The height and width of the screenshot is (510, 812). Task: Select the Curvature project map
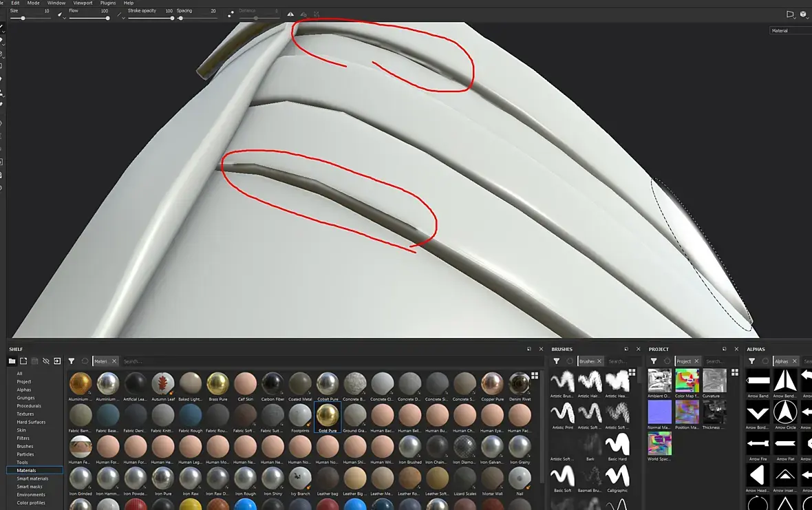714,383
